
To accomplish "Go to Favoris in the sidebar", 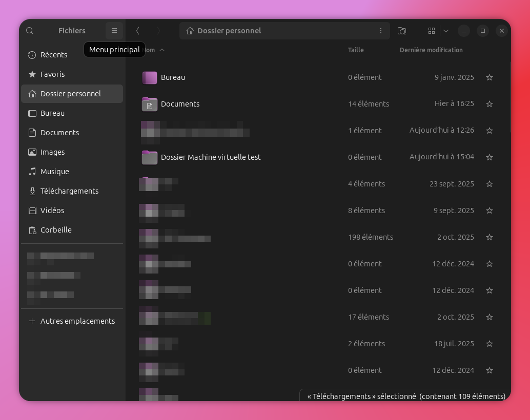I will coord(52,74).
